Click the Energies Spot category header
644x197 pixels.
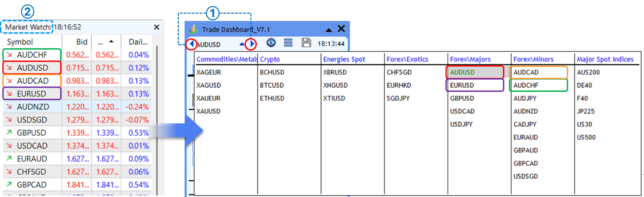(x=344, y=59)
